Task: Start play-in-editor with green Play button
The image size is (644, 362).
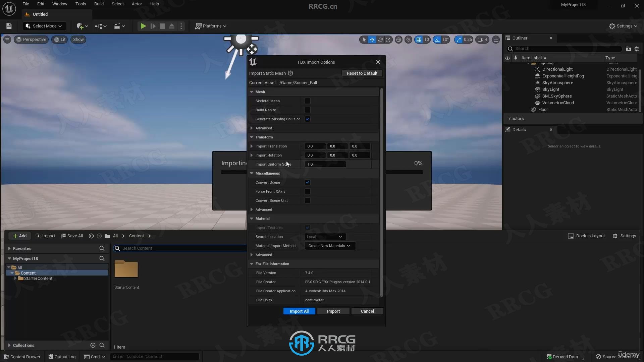Action: pos(143,26)
